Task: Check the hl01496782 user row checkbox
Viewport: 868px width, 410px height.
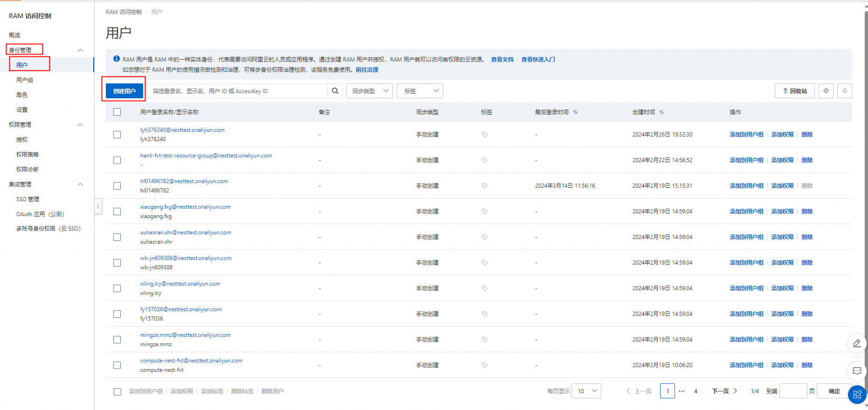Action: point(117,186)
